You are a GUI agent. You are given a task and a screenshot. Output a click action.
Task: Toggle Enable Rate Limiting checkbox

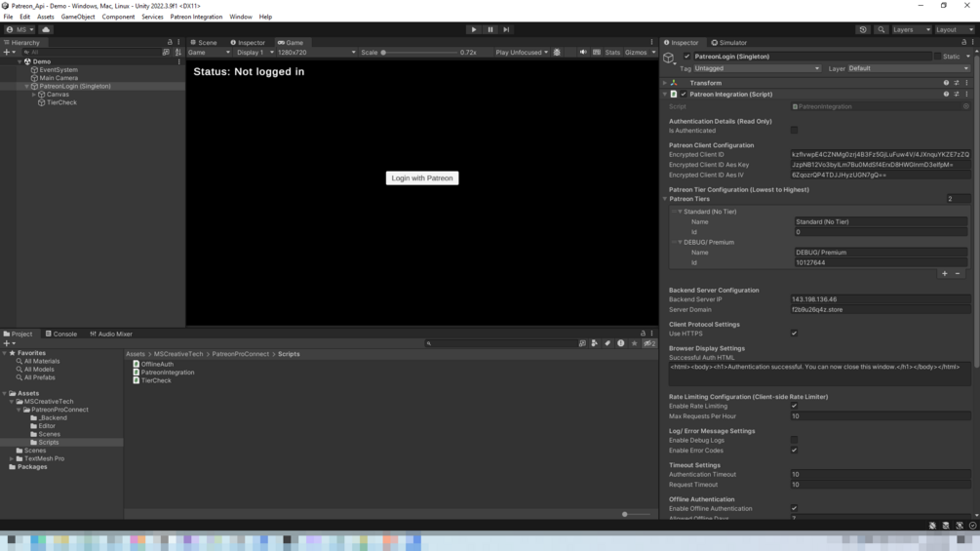pyautogui.click(x=794, y=406)
